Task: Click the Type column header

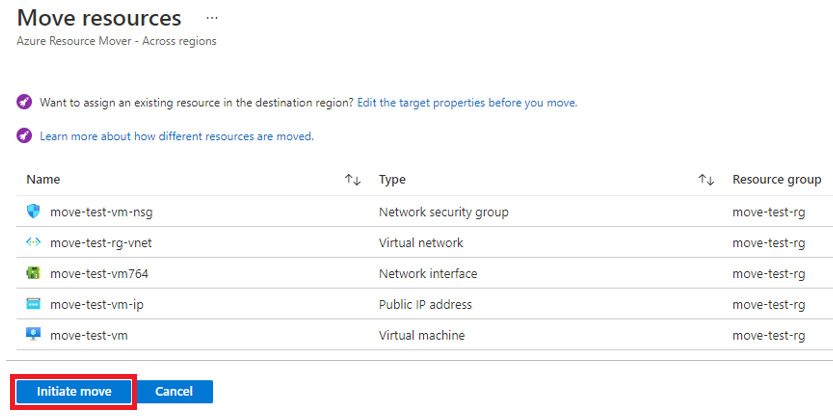Action: coord(392,180)
